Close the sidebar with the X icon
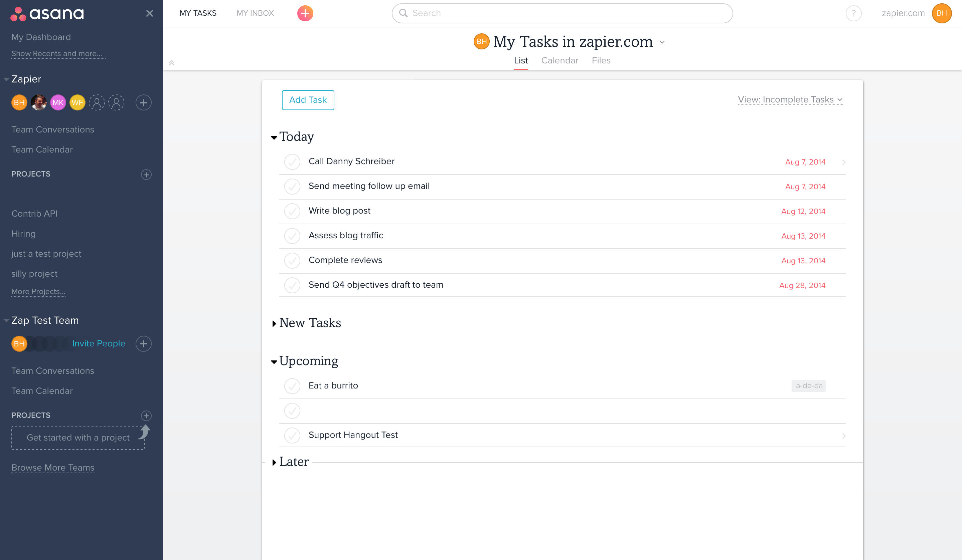 coord(149,13)
